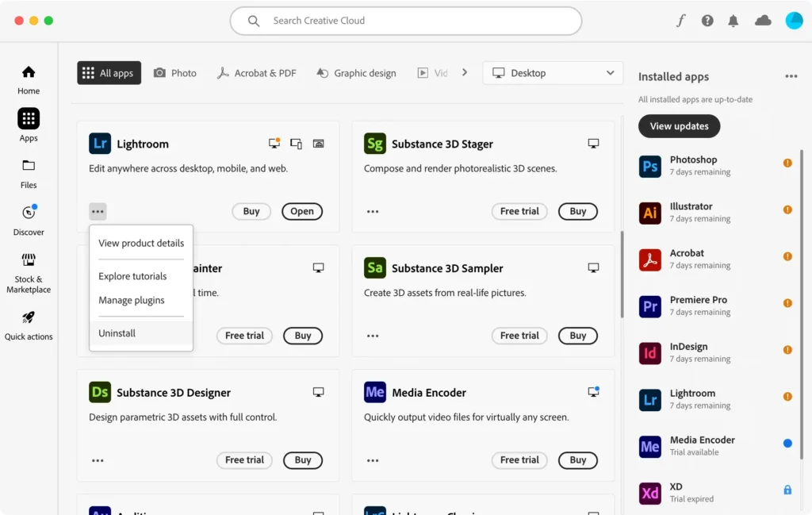
Task: Click Buy on Lightroom card
Action: click(251, 211)
